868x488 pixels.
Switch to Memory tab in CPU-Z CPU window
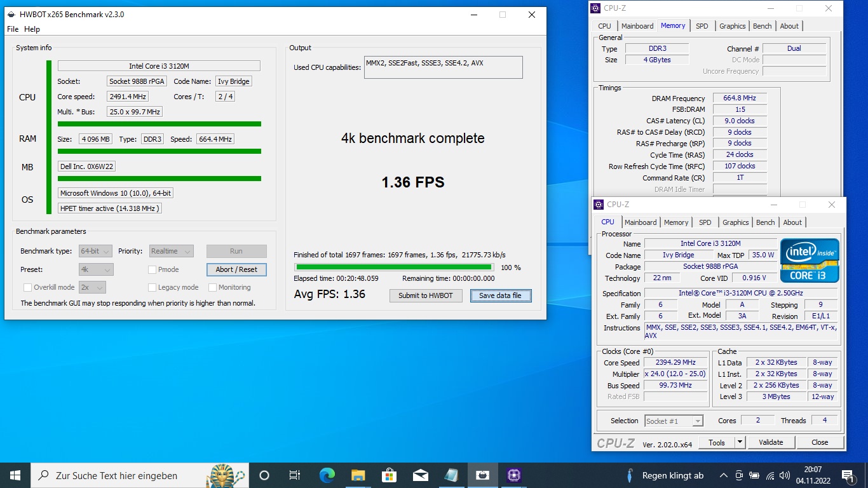(676, 222)
